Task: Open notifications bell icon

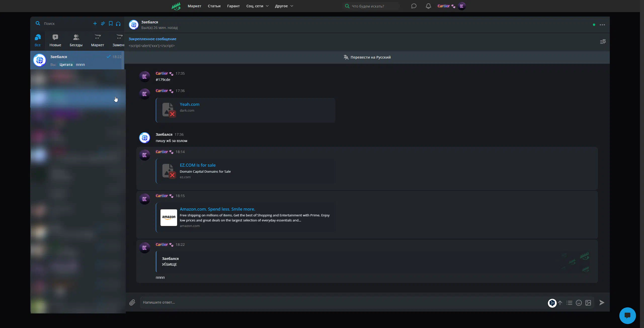Action: coord(428,6)
